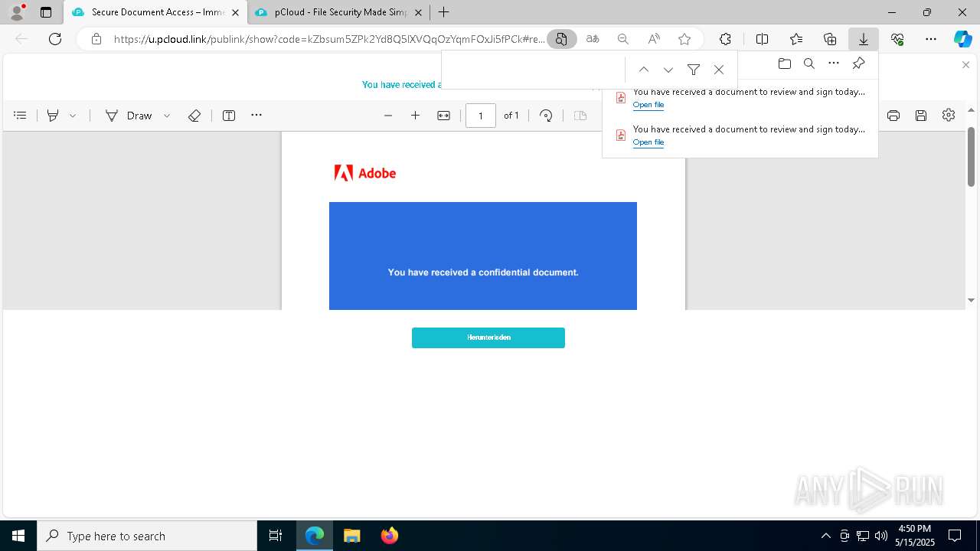980x551 pixels.
Task: Edit the page number field
Action: (x=481, y=116)
